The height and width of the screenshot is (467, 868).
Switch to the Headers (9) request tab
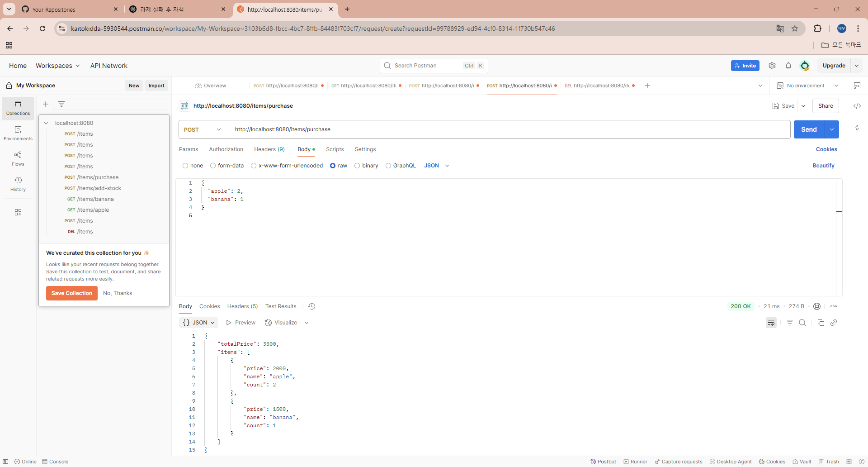(x=269, y=149)
